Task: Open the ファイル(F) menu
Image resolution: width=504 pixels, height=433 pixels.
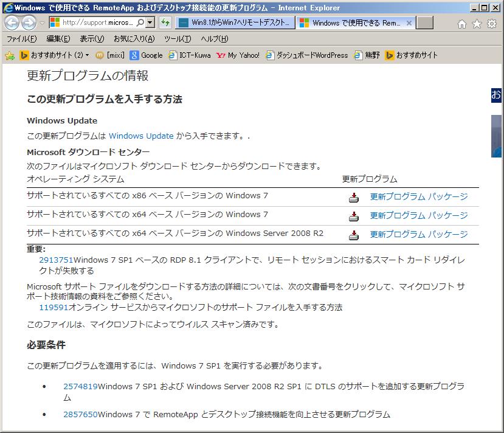Action: (x=22, y=39)
